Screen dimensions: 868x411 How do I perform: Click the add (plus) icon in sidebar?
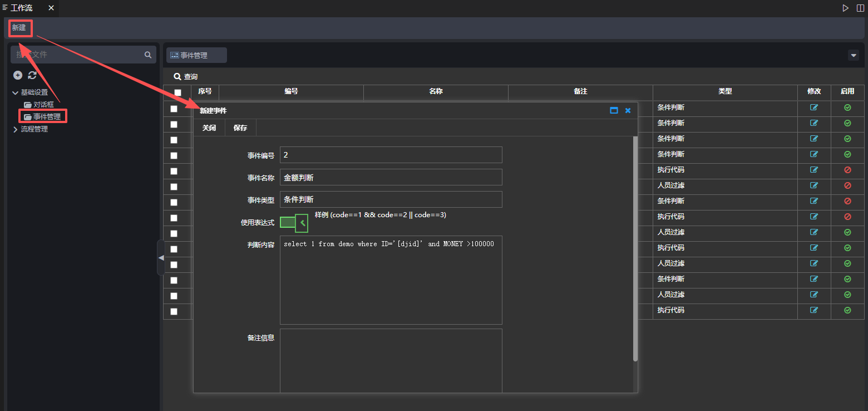[18, 75]
